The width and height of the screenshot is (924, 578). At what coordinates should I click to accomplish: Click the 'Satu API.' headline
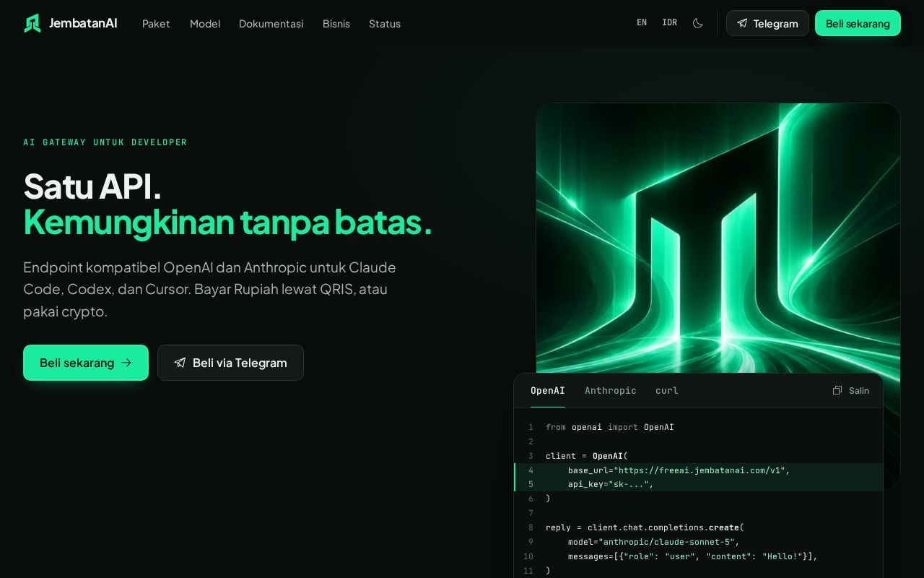coord(92,186)
